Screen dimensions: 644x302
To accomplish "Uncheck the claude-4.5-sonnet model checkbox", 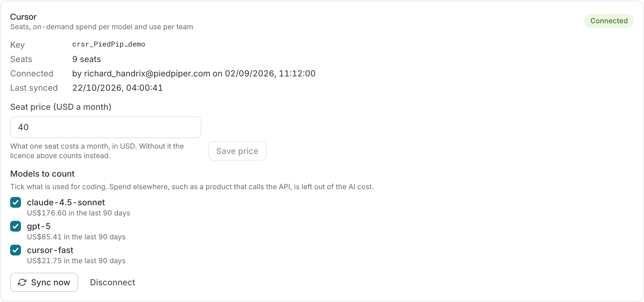I will (x=16, y=202).
